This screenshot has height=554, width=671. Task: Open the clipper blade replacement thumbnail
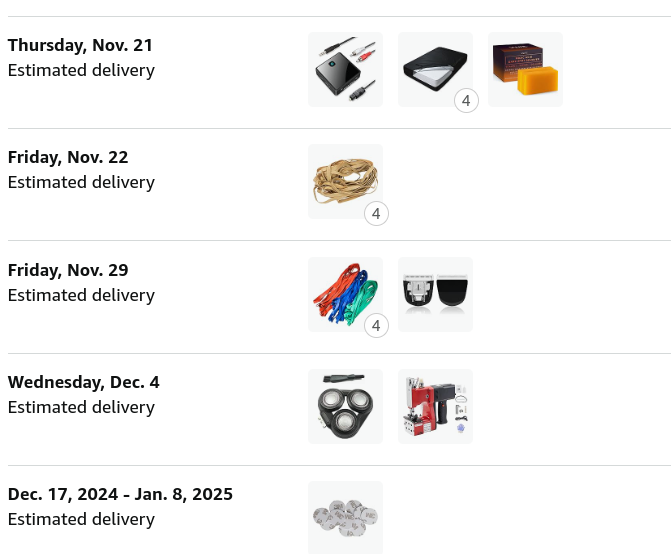coord(435,294)
